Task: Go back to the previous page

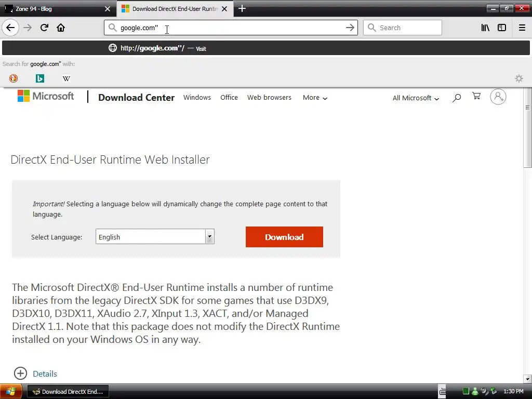Action: click(10, 28)
